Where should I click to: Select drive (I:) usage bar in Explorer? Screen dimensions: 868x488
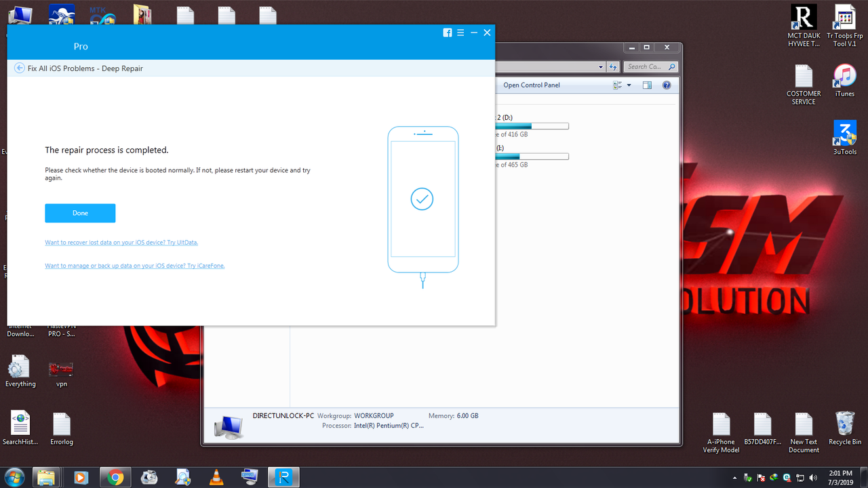[x=532, y=157]
